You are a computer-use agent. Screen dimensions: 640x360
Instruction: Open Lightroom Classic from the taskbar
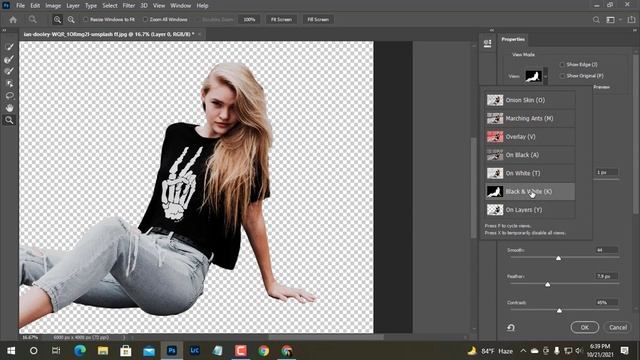click(x=195, y=351)
